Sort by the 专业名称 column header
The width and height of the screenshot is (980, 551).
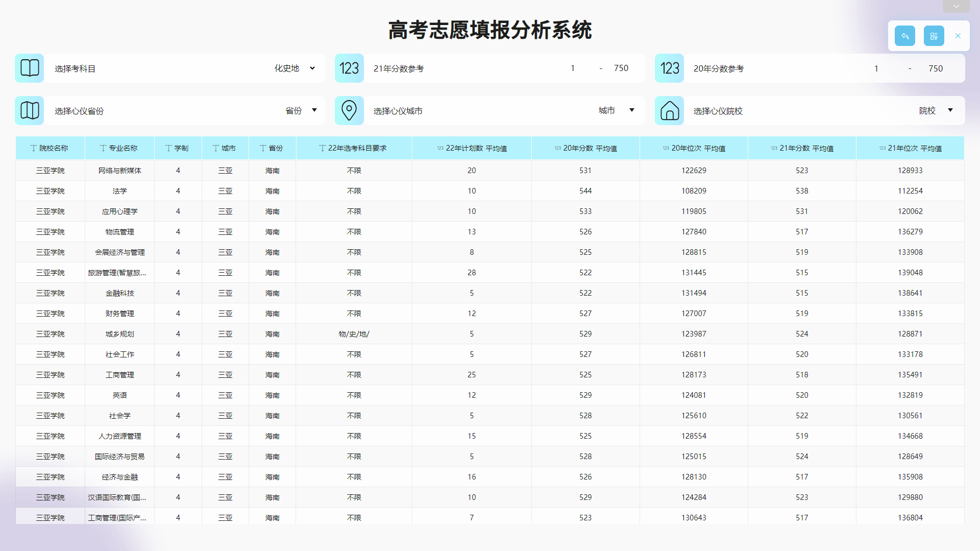click(119, 148)
